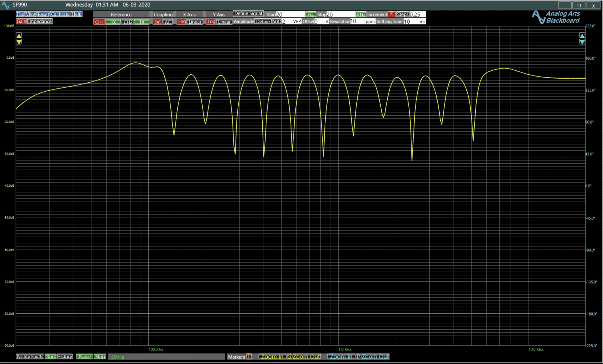The width and height of the screenshot is (603, 364).
Task: Click the cyan phase Zoom In button
Action: (x=341, y=357)
